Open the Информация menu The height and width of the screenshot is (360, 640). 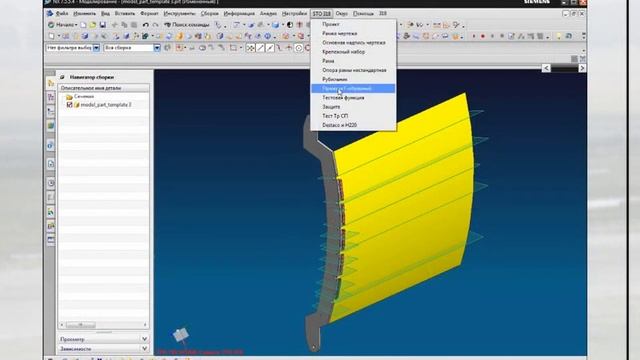pyautogui.click(x=239, y=13)
